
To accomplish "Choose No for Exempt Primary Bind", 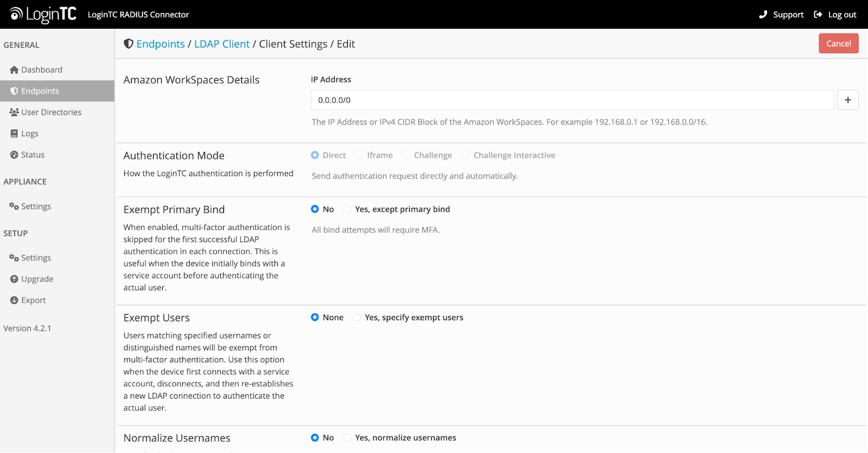I will 315,209.
